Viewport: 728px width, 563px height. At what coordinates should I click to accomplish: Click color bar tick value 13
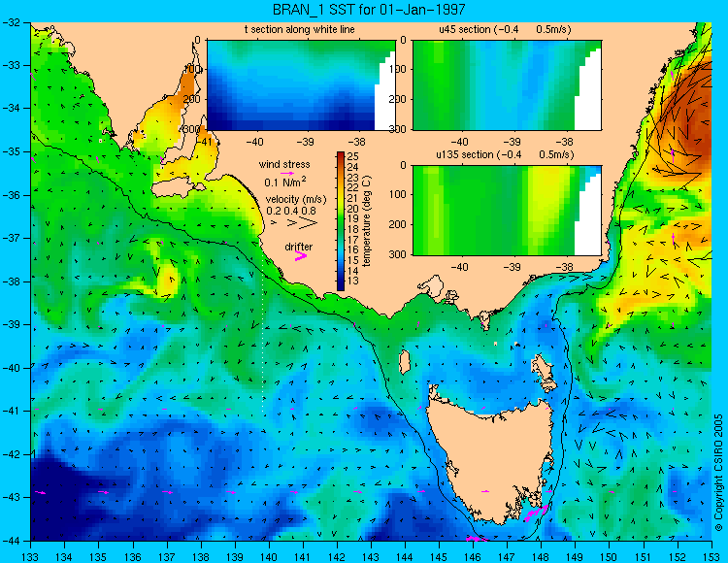pyautogui.click(x=352, y=281)
